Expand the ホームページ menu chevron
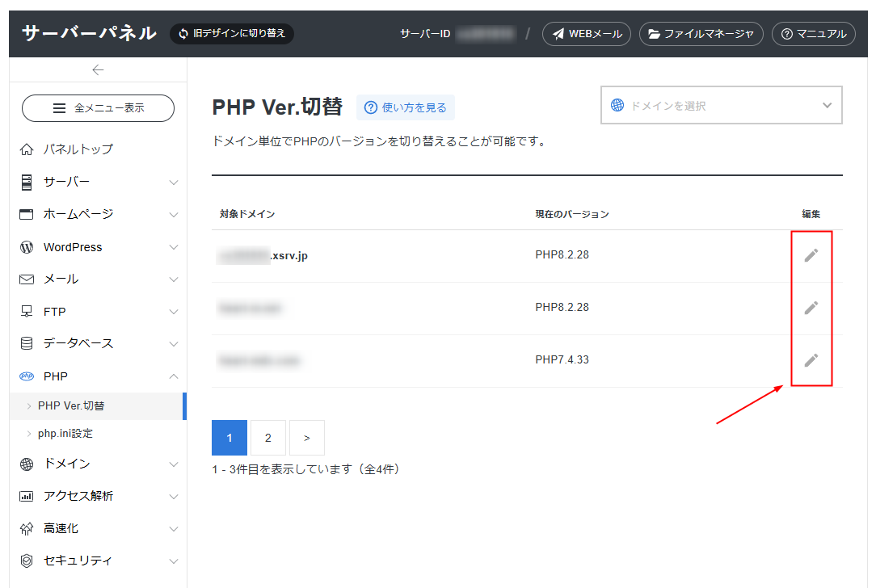 (174, 215)
